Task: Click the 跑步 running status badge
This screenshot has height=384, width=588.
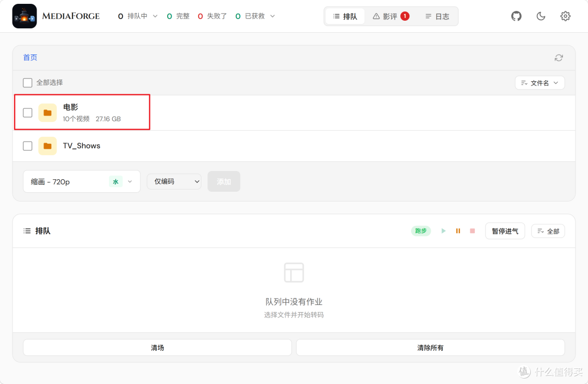Action: [x=421, y=231]
